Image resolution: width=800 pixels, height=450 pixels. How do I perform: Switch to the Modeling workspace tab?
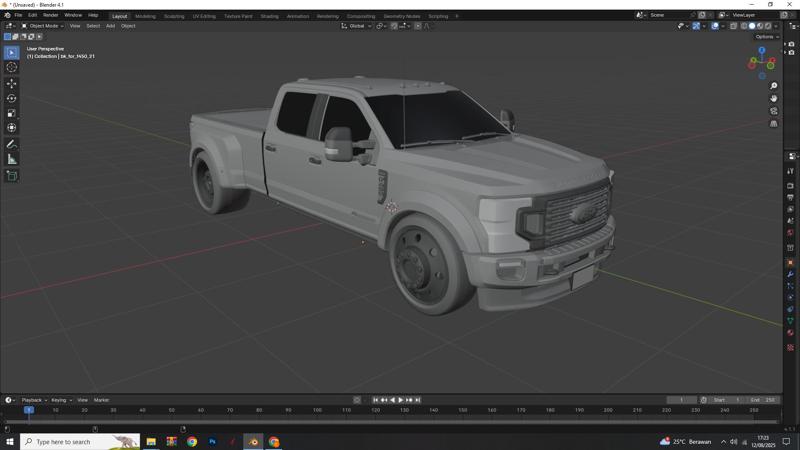(145, 16)
